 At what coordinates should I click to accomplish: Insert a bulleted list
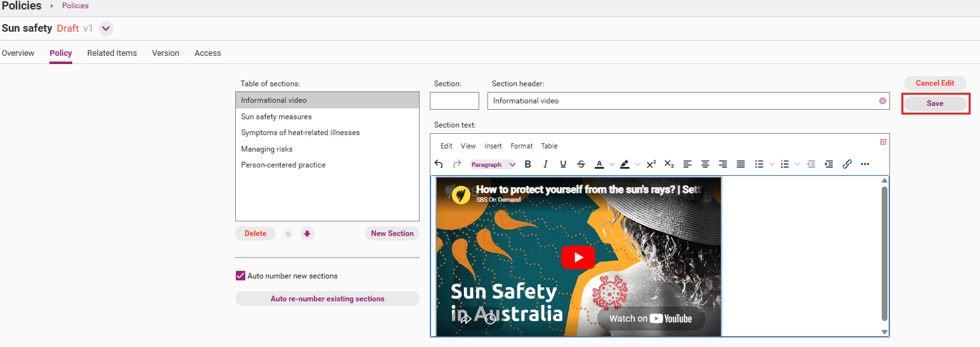(x=759, y=164)
